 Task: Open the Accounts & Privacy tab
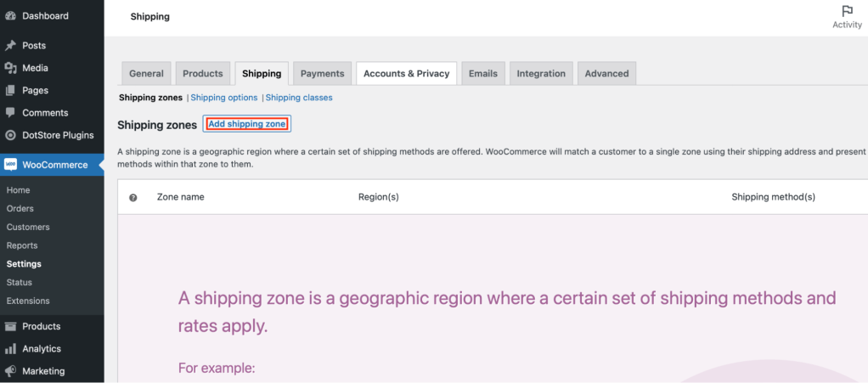pyautogui.click(x=406, y=73)
